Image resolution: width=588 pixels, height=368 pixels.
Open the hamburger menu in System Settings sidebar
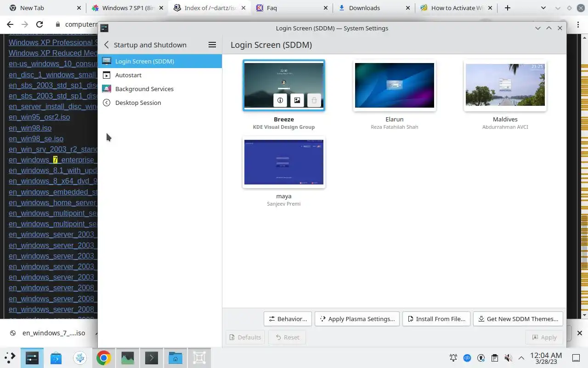pyautogui.click(x=212, y=45)
